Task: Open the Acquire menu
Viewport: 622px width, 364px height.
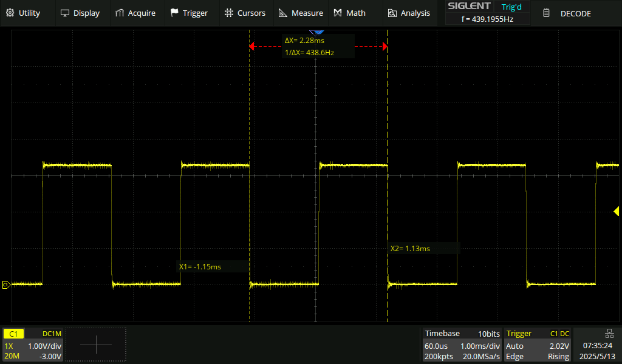Action: [x=120, y=13]
